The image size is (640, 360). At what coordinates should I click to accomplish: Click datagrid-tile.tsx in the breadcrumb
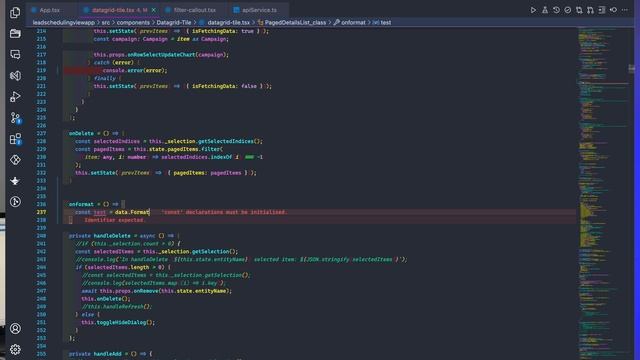(x=229, y=22)
